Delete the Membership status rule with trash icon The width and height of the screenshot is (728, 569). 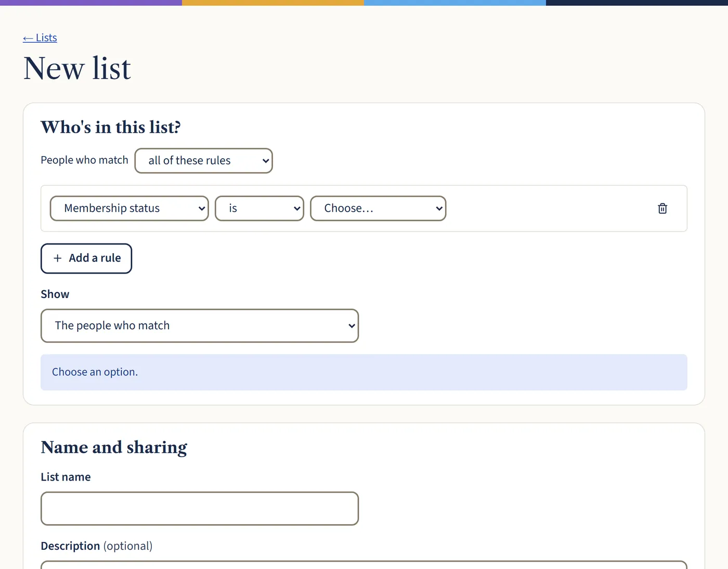(662, 209)
